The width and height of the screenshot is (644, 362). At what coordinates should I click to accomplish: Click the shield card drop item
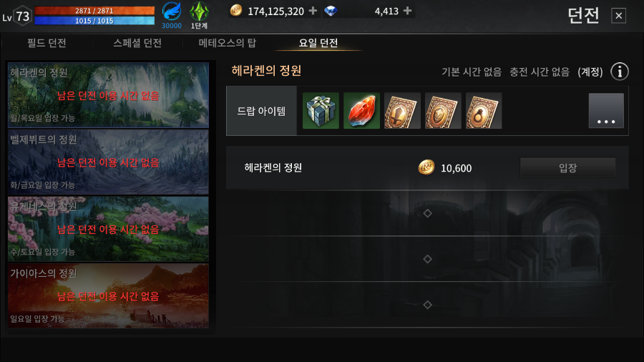[x=443, y=111]
